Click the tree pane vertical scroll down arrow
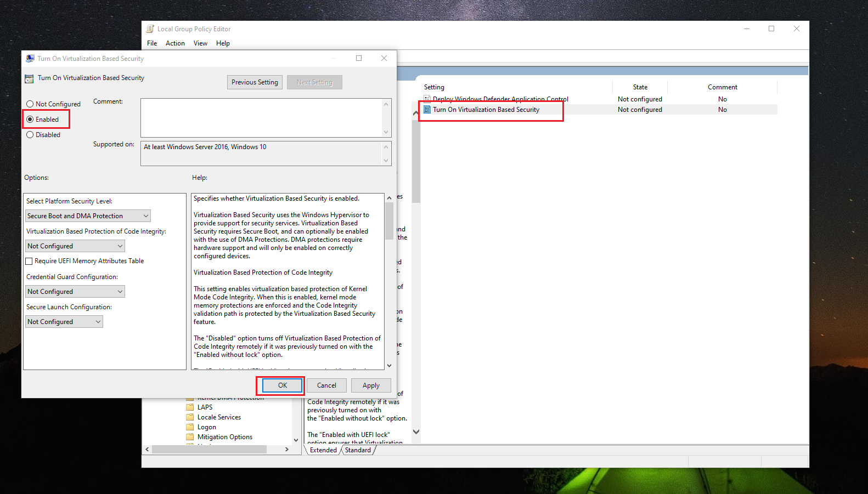 (x=296, y=440)
